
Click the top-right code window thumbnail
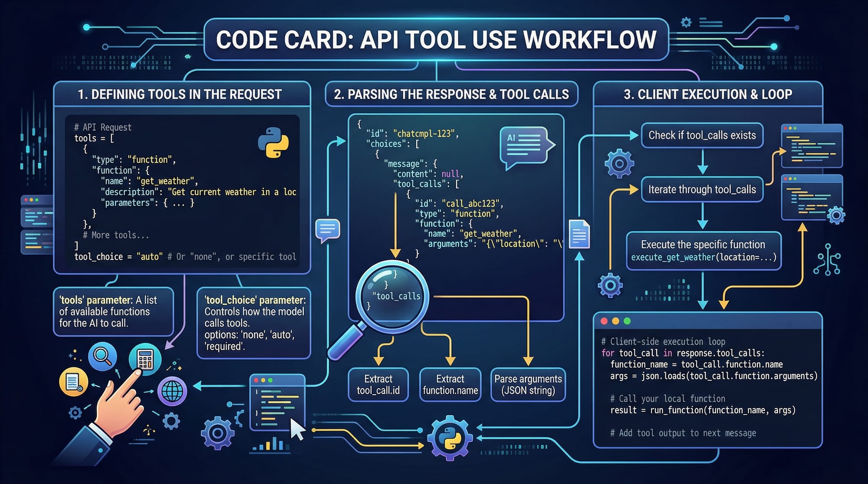point(811,146)
